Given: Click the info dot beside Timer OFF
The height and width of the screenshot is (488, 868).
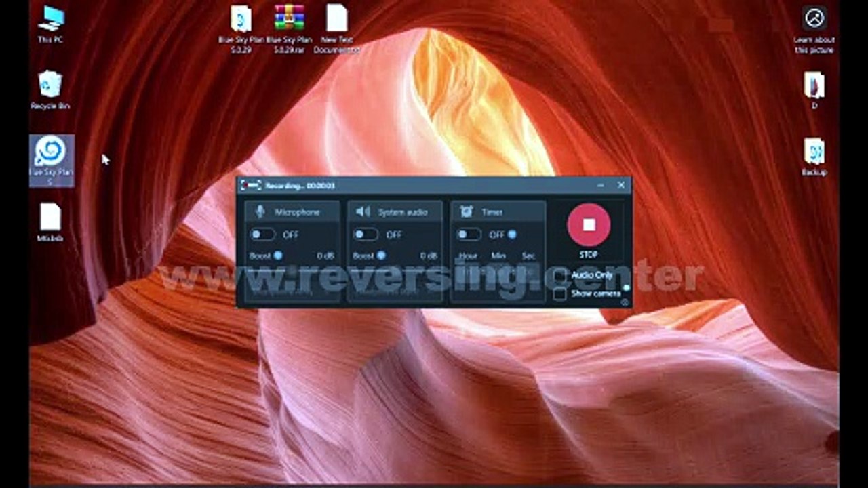Looking at the screenshot, I should click(512, 235).
